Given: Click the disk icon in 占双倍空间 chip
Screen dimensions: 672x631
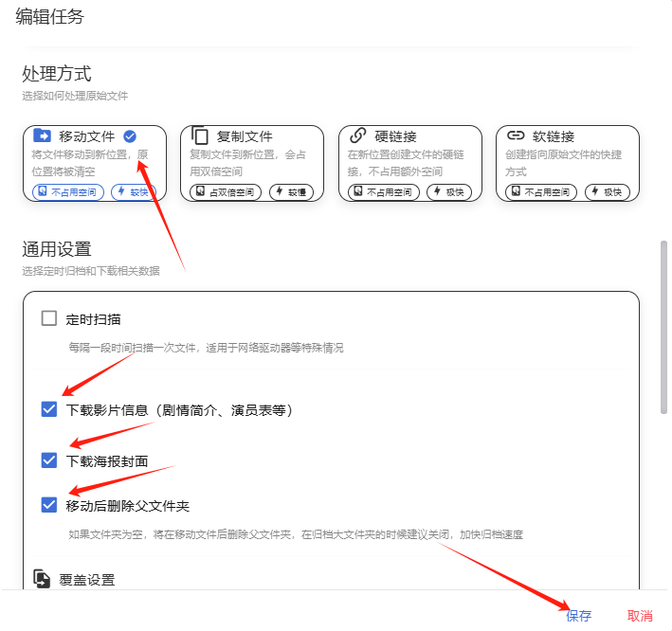Looking at the screenshot, I should pyautogui.click(x=200, y=191).
